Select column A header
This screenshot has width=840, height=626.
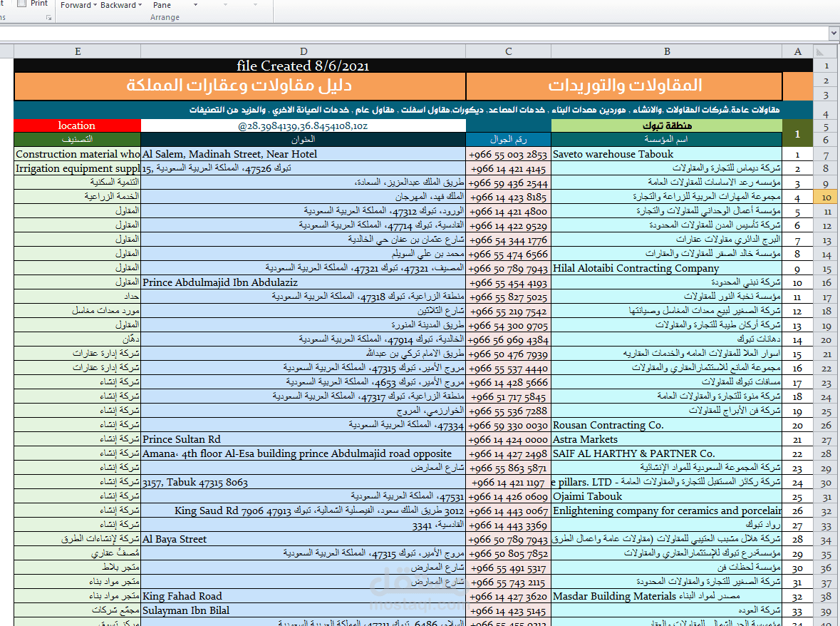click(x=798, y=51)
